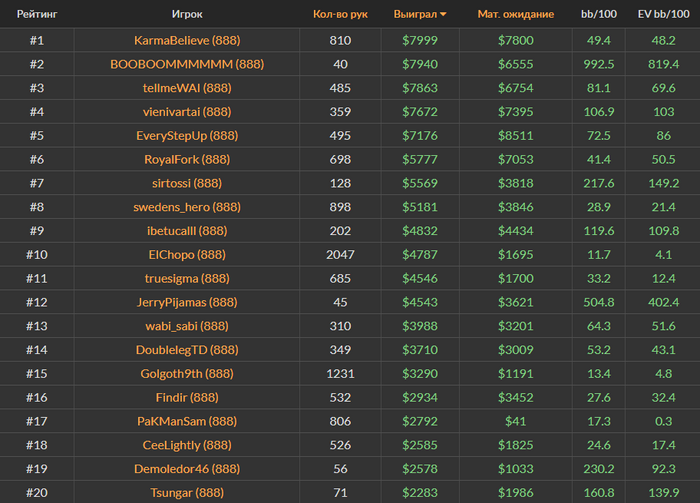Sort table by Кол-во рук column

click(x=340, y=14)
